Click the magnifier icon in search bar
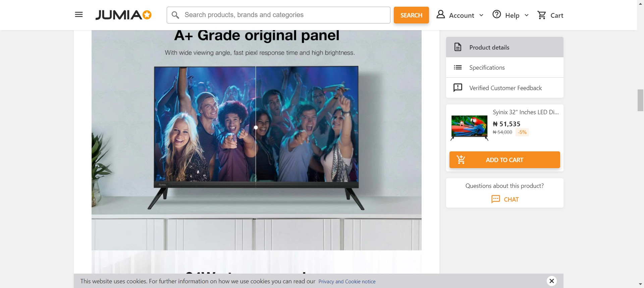The height and width of the screenshot is (288, 644). point(175,15)
